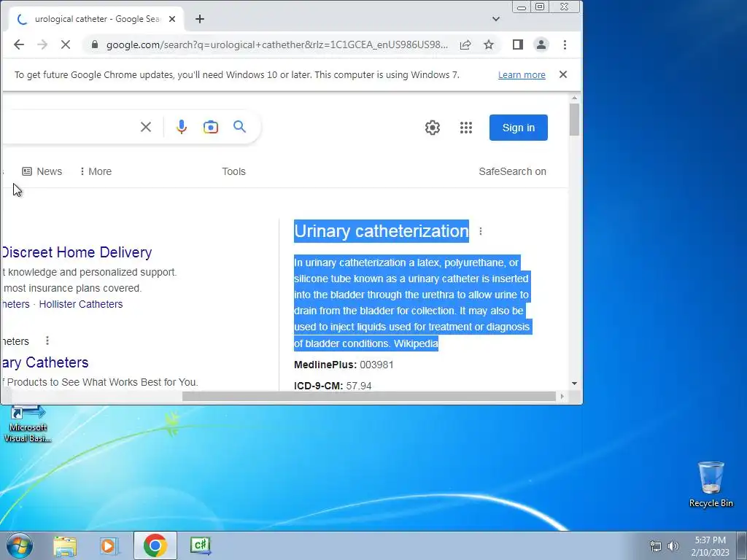This screenshot has height=560, width=747.
Task: Search by image with camera icon
Action: 211,127
